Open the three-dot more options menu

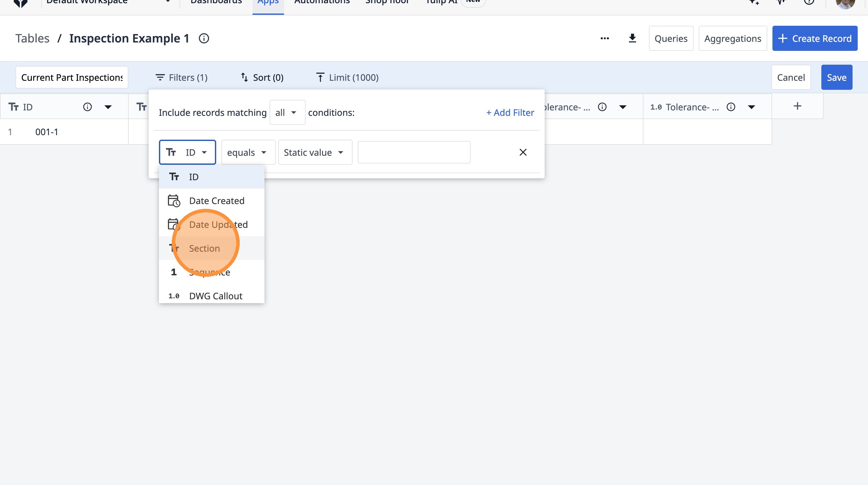605,38
